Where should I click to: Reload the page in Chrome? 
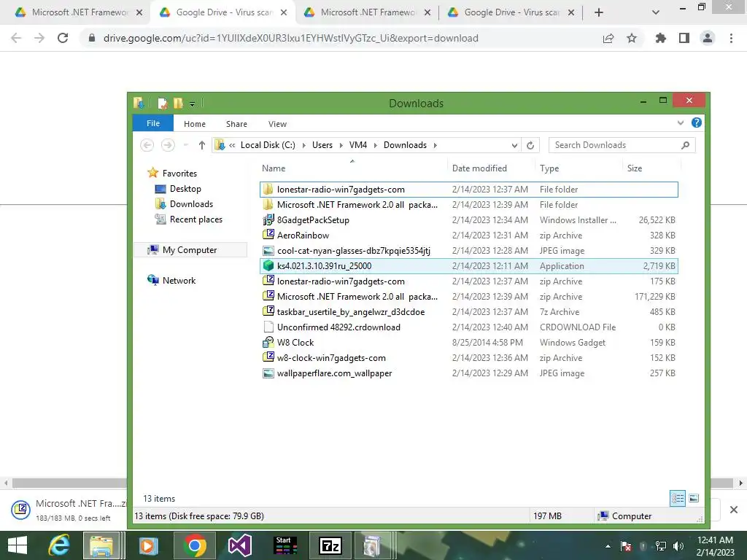[63, 38]
